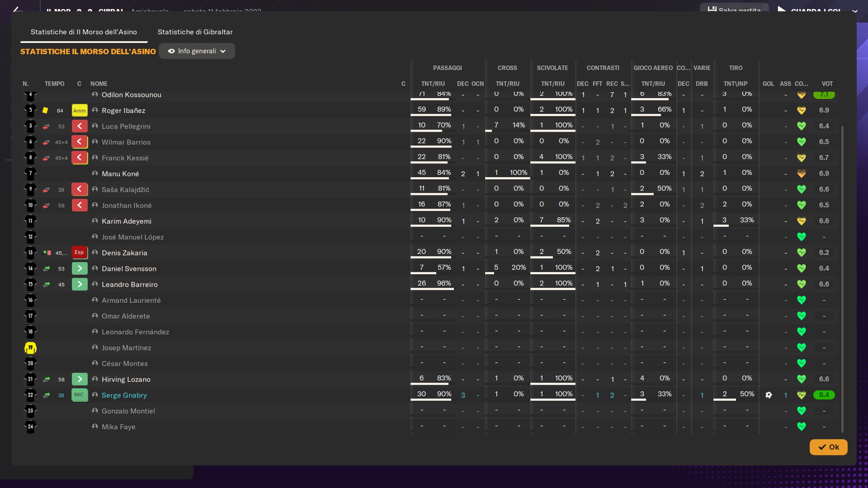Image resolution: width=868 pixels, height=488 pixels.
Task: Click Denis Zakaria 6.2 rating value
Action: [824, 253]
